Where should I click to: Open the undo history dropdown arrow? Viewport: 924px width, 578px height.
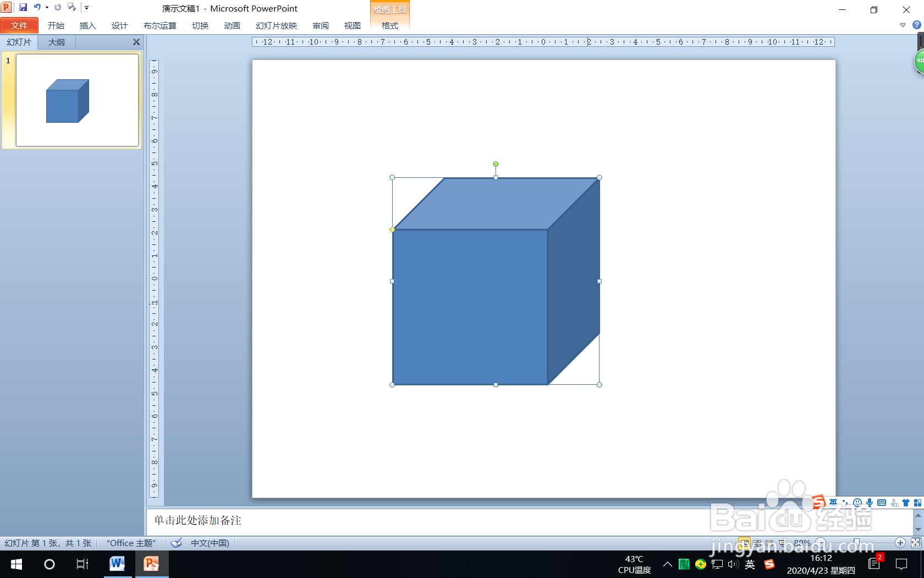click(x=47, y=8)
